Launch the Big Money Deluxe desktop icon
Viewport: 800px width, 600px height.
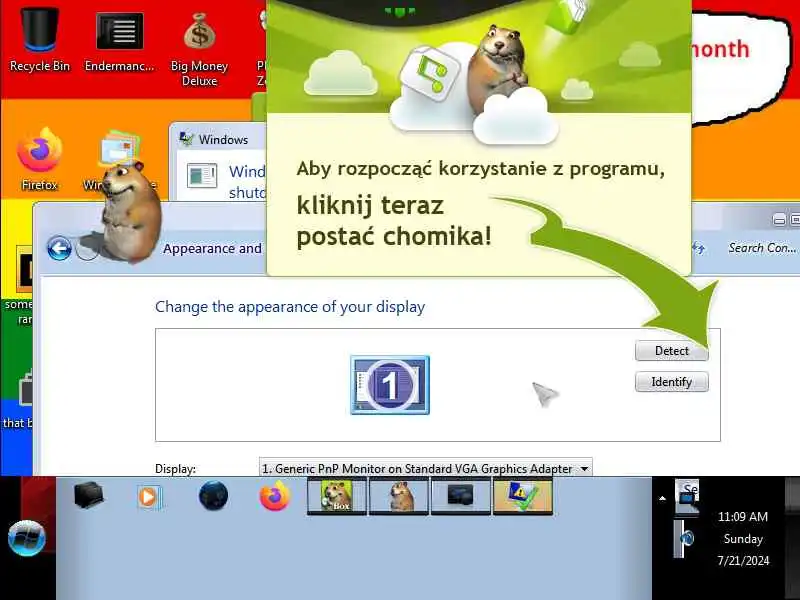[x=199, y=49]
